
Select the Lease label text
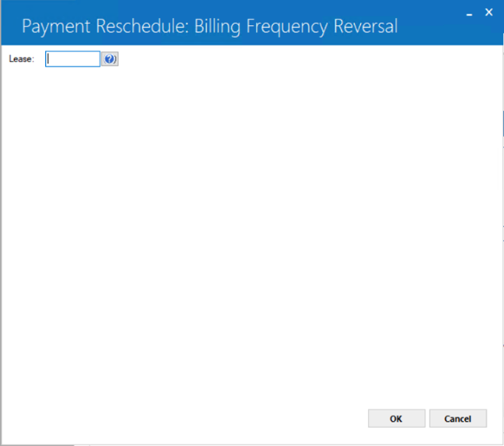coord(22,59)
